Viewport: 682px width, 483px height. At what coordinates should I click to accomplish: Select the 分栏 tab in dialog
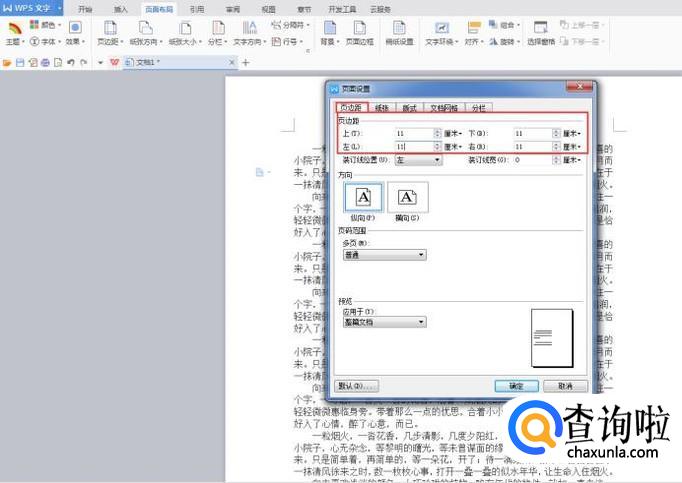click(x=478, y=107)
